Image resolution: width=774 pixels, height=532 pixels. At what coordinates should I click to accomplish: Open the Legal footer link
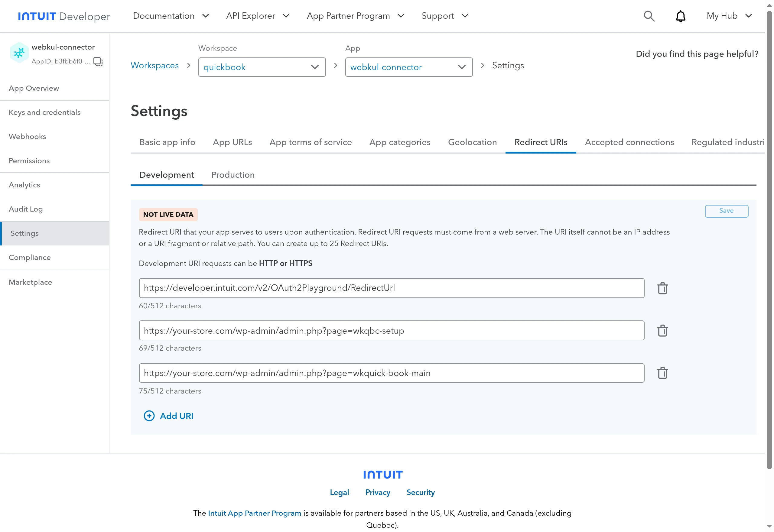click(339, 492)
